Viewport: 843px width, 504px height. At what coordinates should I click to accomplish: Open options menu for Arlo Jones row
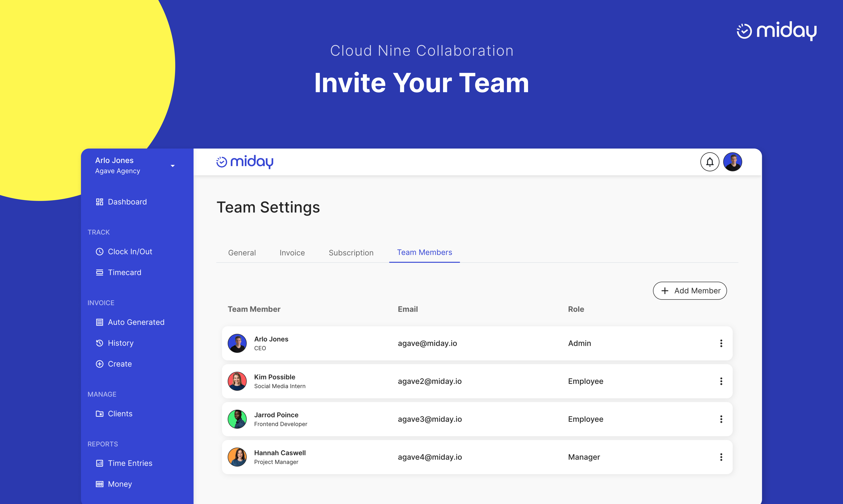[x=721, y=343]
